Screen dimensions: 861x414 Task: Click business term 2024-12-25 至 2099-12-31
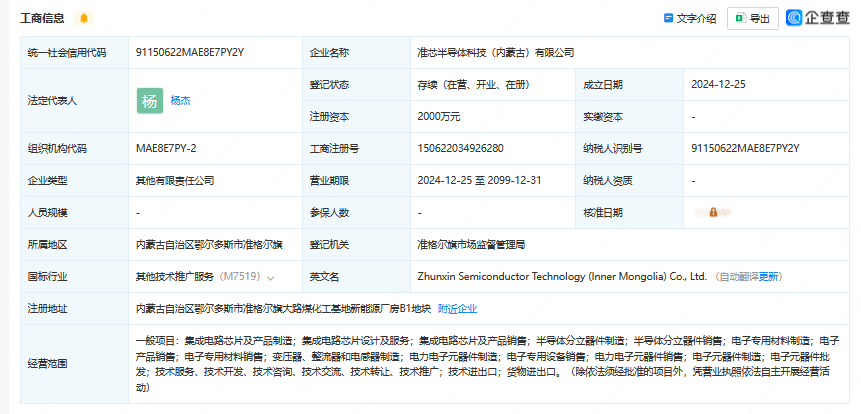(x=479, y=180)
